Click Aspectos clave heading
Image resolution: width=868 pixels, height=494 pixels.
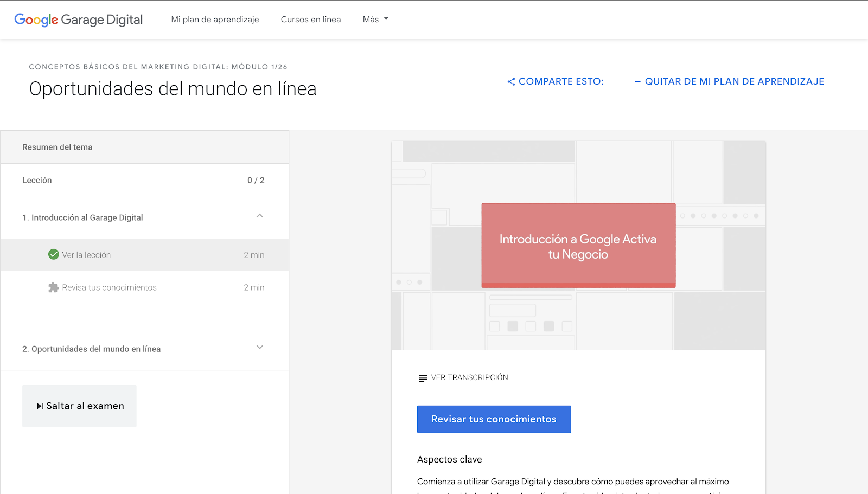click(x=449, y=459)
